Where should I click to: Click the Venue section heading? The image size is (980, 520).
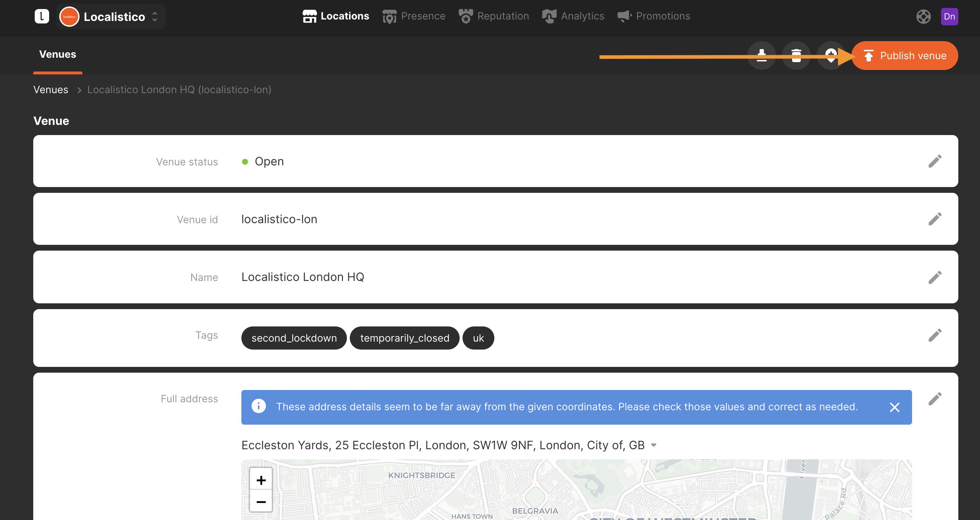(x=51, y=121)
